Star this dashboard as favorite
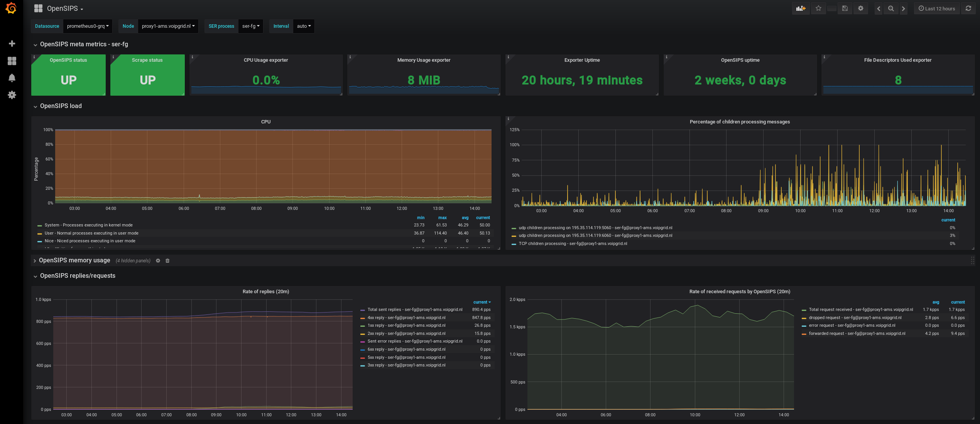The image size is (980, 424). pos(818,8)
